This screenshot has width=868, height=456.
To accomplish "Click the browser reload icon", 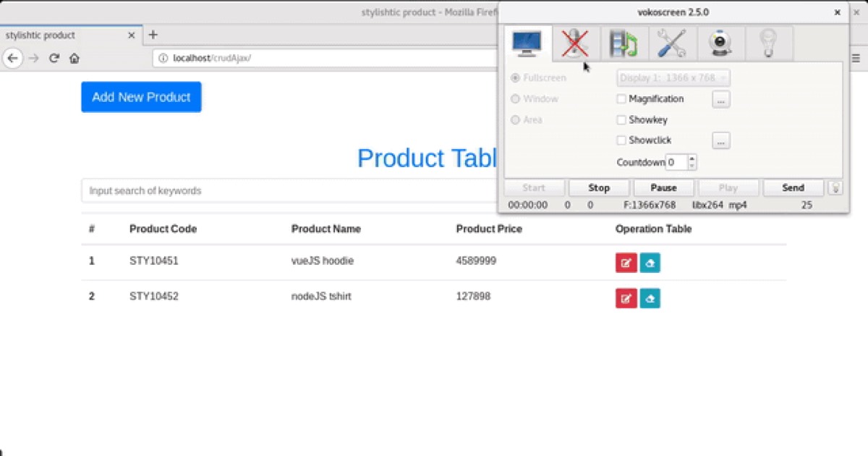I will [54, 59].
